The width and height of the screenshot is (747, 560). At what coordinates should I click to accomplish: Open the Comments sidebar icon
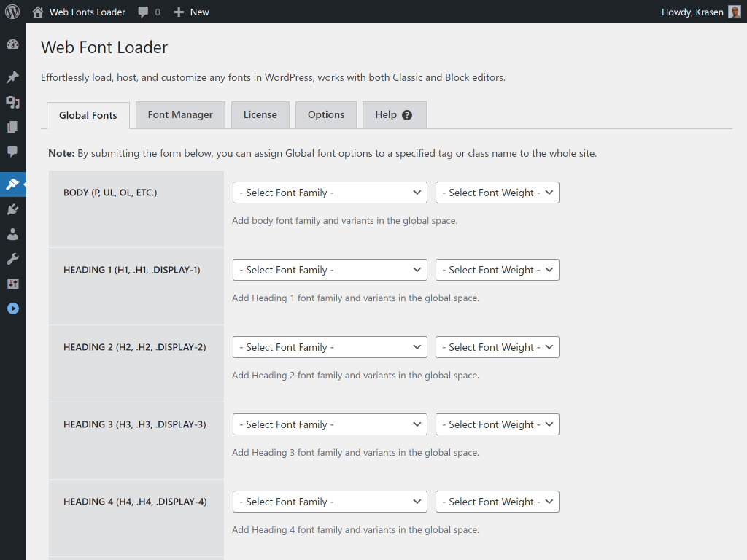[13, 152]
